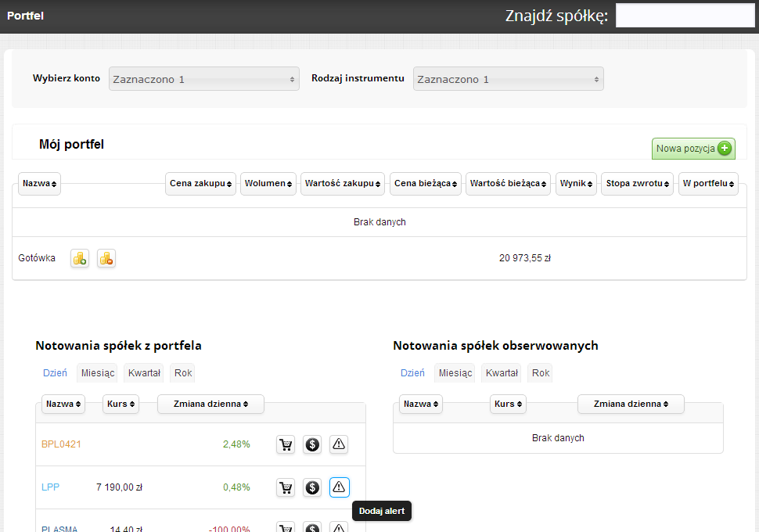The width and height of the screenshot is (759, 532).
Task: Sort portfolio quotes by Zmiana dzienna
Action: coord(210,404)
